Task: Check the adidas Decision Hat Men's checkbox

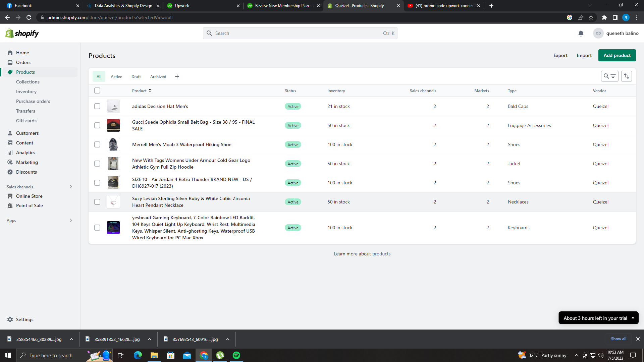Action: click(97, 106)
